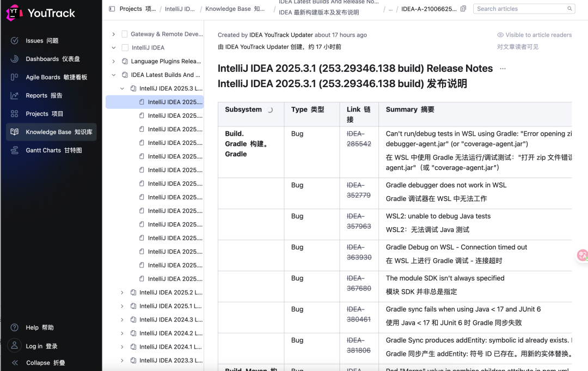The image size is (588, 371).
Task: Open Gantt Charts icon in sidebar
Action: [15, 150]
